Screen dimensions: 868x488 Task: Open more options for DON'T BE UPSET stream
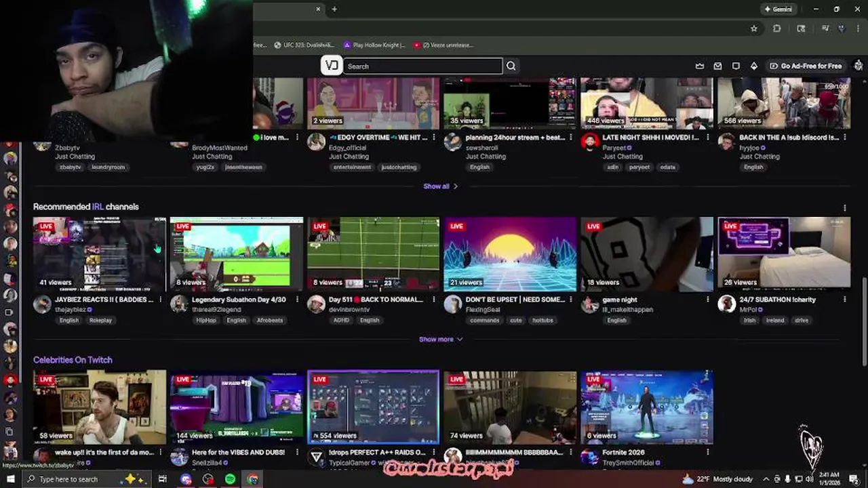pos(572,300)
